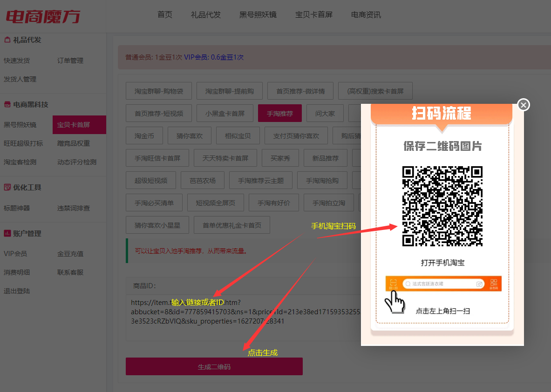Select the 淘宝群聊-提前购 option
Screen dimensions: 551x392
point(230,91)
